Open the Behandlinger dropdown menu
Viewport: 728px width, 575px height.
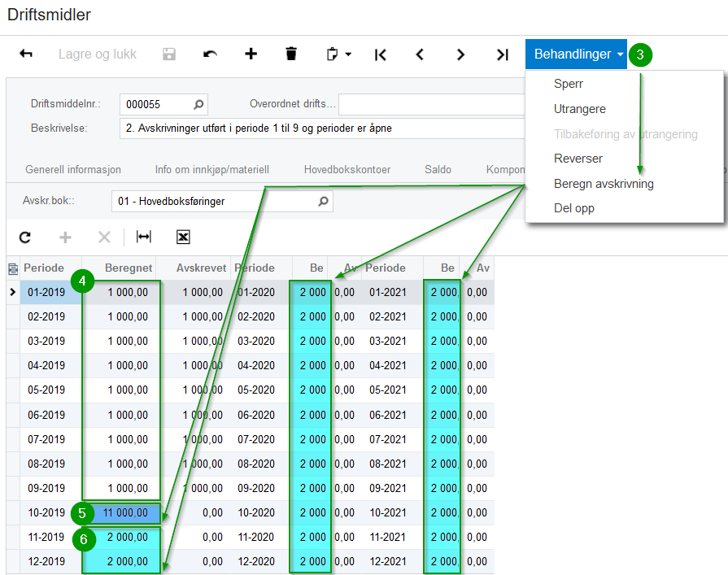(x=576, y=54)
